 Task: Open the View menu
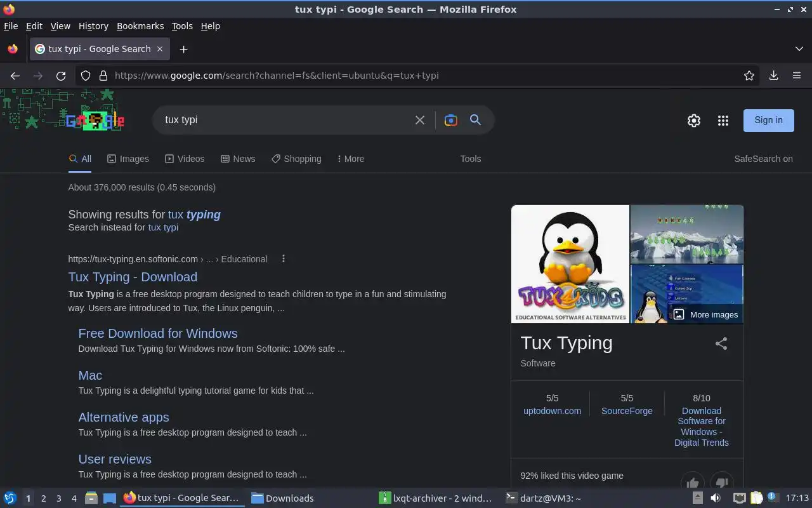pos(60,26)
